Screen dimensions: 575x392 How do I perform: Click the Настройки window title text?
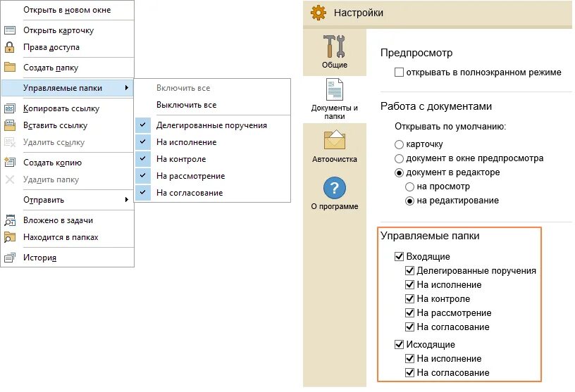358,13
